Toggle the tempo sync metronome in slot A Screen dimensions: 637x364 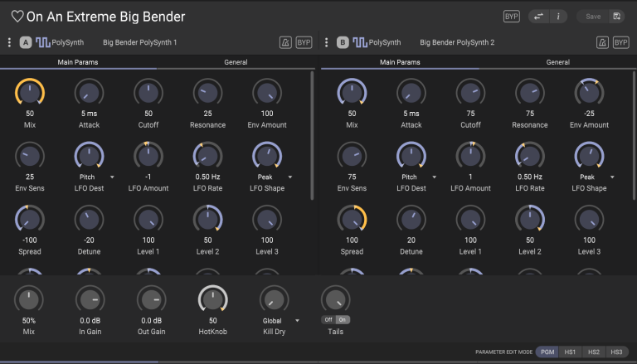[x=285, y=42]
